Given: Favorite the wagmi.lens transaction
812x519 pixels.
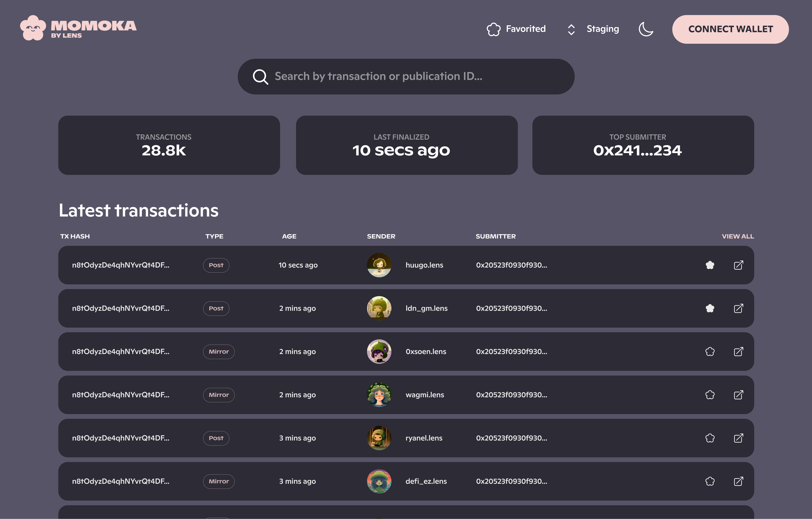Looking at the screenshot, I should click(710, 394).
